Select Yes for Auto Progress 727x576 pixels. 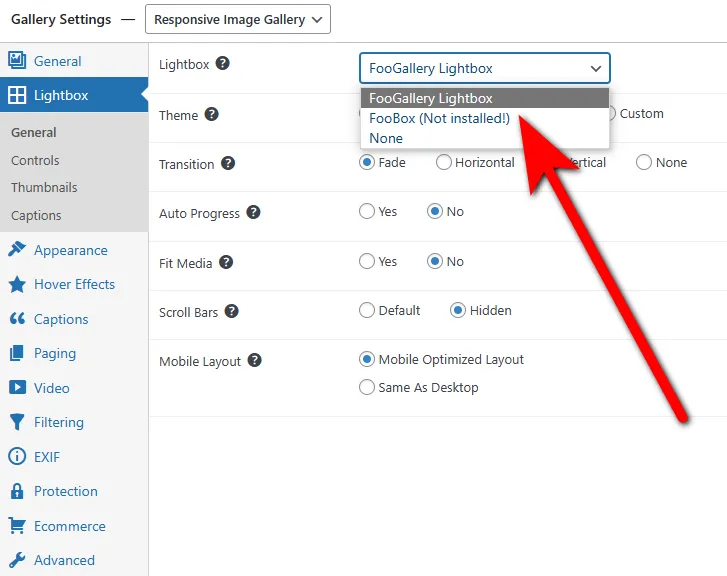coord(367,212)
